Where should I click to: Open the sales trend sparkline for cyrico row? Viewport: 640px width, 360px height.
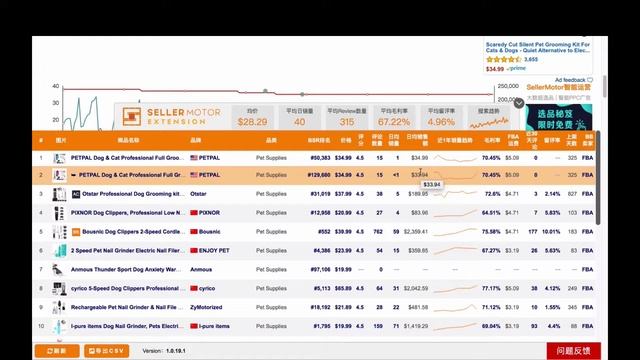point(455,289)
